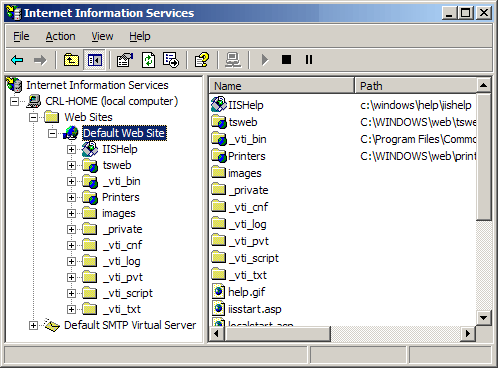Open the File menu
The image size is (498, 368).
coord(21,36)
